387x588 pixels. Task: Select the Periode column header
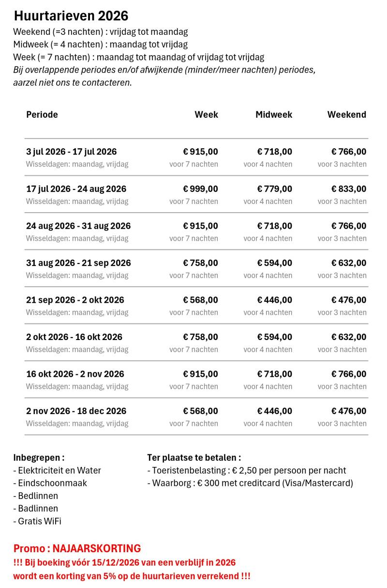point(42,115)
